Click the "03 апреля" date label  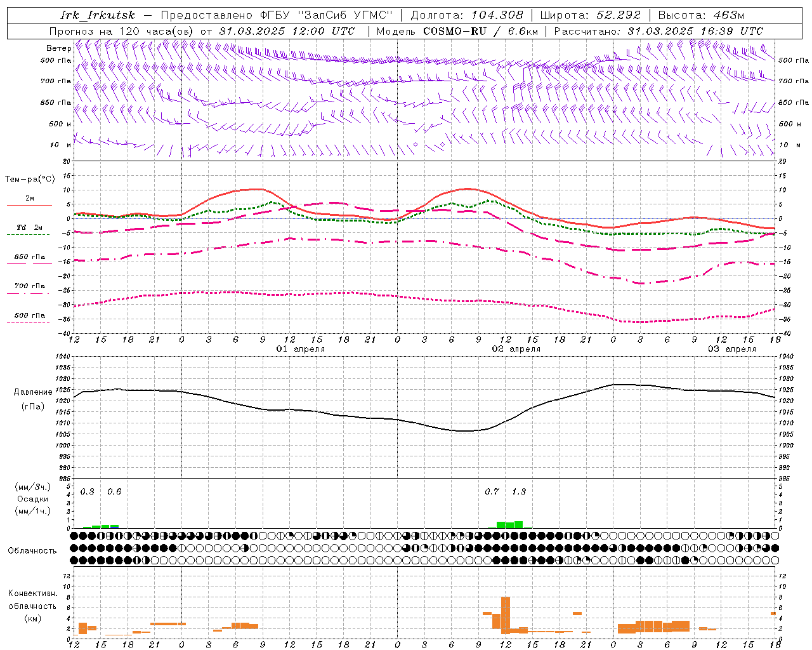click(x=732, y=349)
